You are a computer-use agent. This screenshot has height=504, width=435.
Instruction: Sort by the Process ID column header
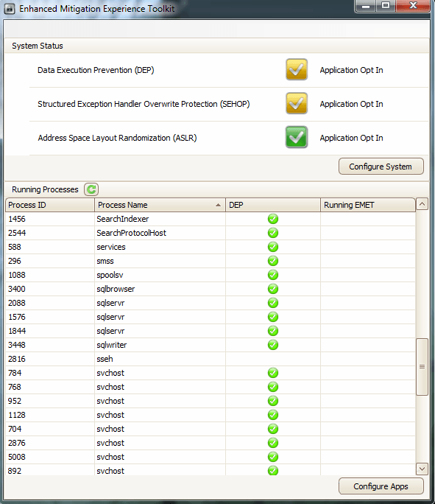pyautogui.click(x=50, y=205)
